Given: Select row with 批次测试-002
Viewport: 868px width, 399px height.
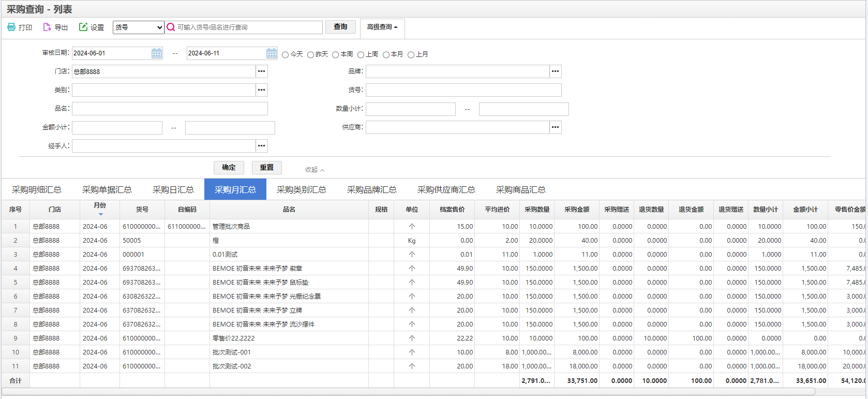Looking at the screenshot, I should tap(433, 366).
